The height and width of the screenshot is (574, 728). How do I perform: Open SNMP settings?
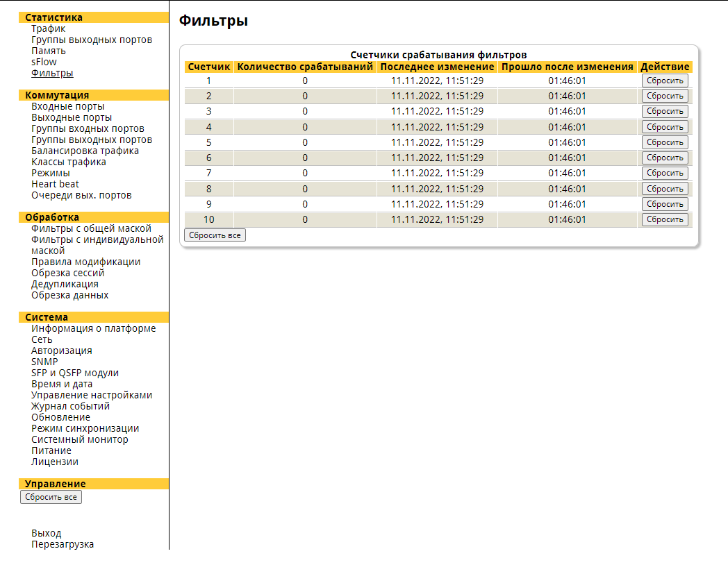pos(44,362)
